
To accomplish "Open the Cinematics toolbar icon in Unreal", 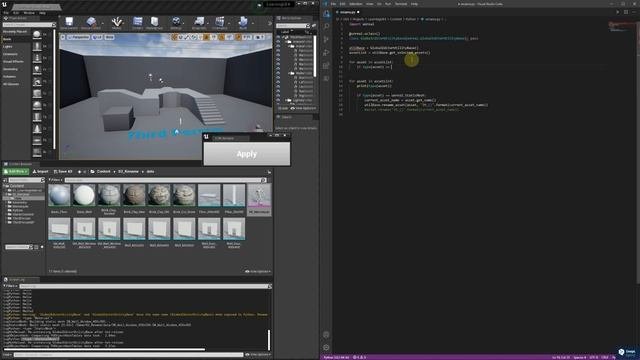I will point(220,22).
